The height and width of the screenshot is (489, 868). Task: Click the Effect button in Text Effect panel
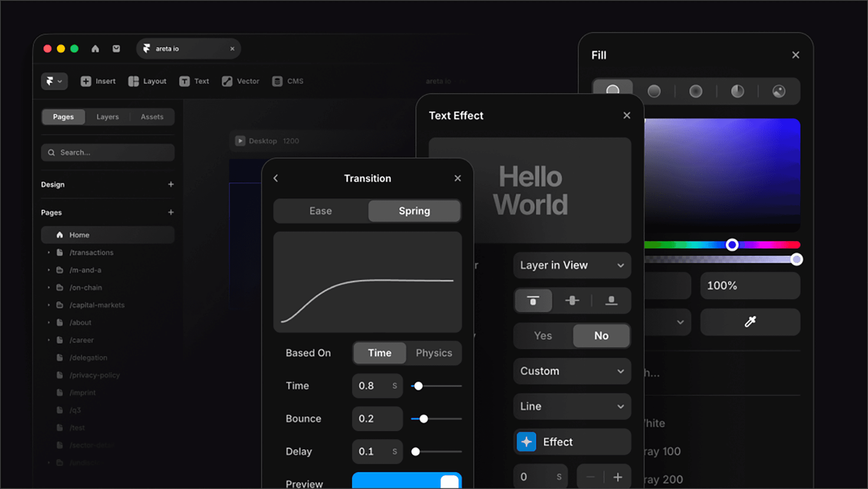pyautogui.click(x=572, y=442)
